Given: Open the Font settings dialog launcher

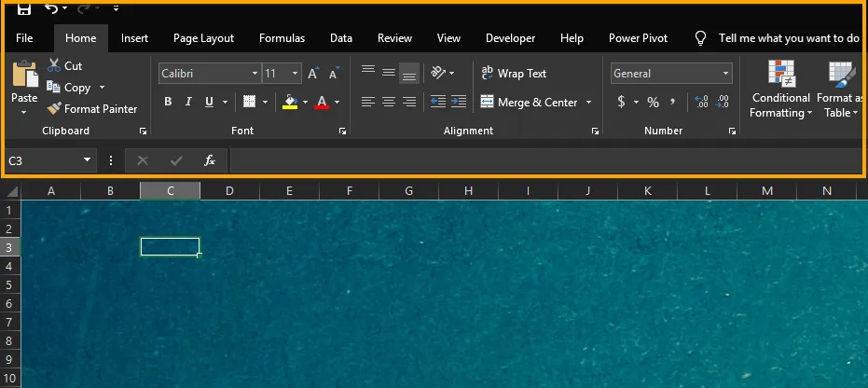Looking at the screenshot, I should coord(343,132).
